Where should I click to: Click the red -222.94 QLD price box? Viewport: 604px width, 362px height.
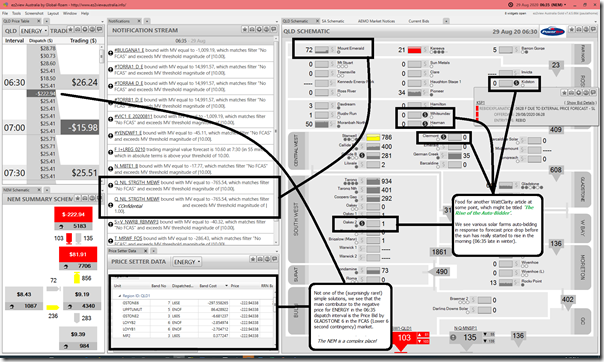tap(73, 215)
